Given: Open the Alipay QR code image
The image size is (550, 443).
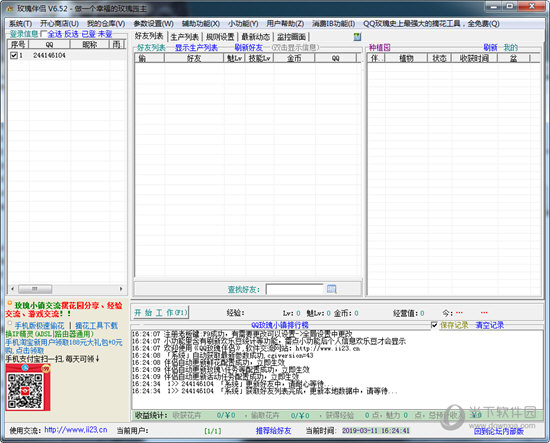Looking at the screenshot, I should [x=28, y=387].
